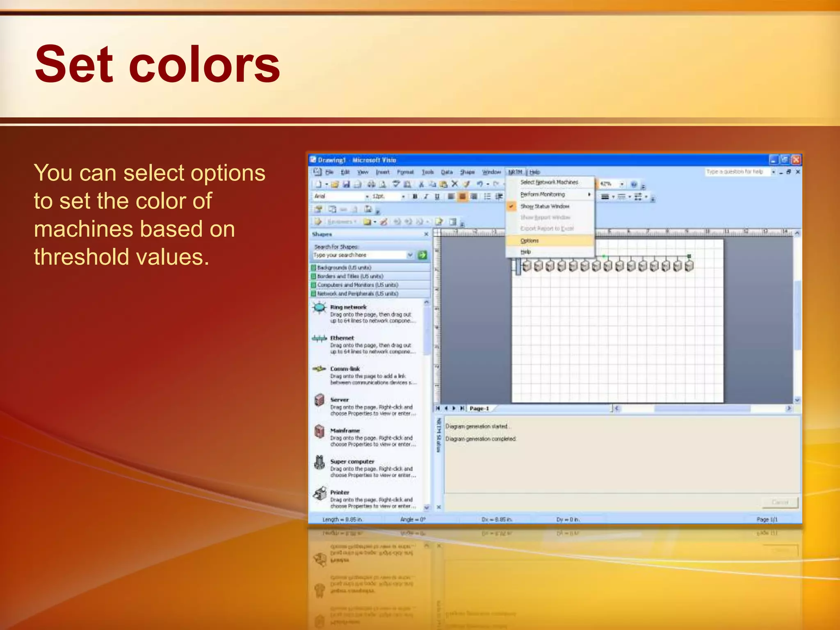Click the Underline formatting icon
Screen dimensions: 840x630
(x=437, y=196)
